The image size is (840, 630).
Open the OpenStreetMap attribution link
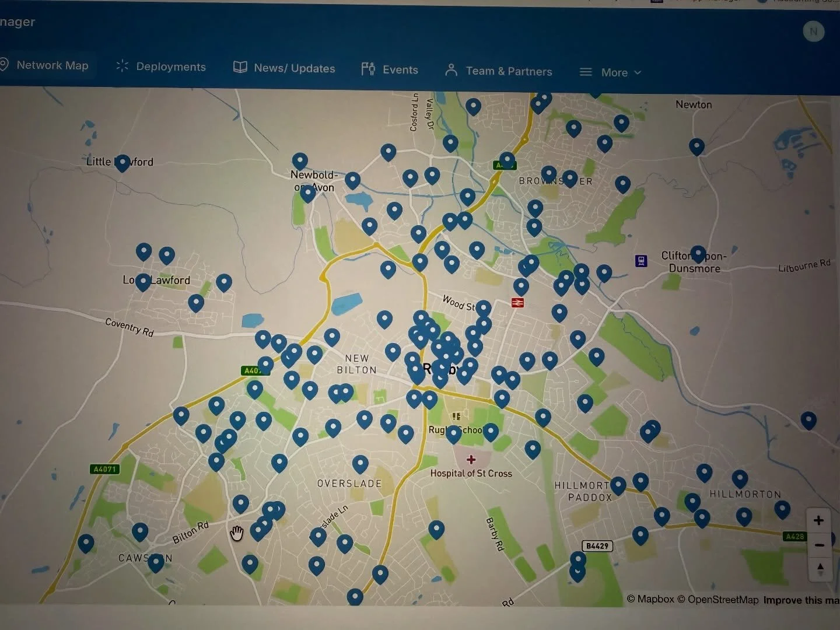tap(718, 600)
